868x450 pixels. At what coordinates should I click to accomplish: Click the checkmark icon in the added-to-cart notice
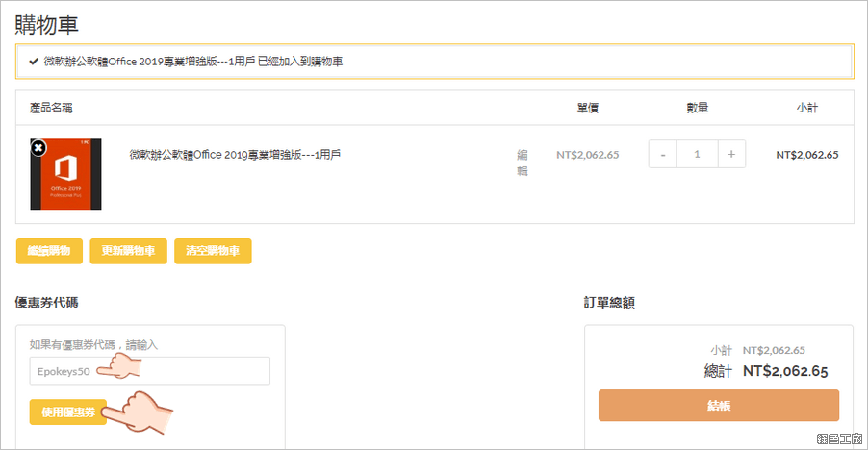pos(34,62)
